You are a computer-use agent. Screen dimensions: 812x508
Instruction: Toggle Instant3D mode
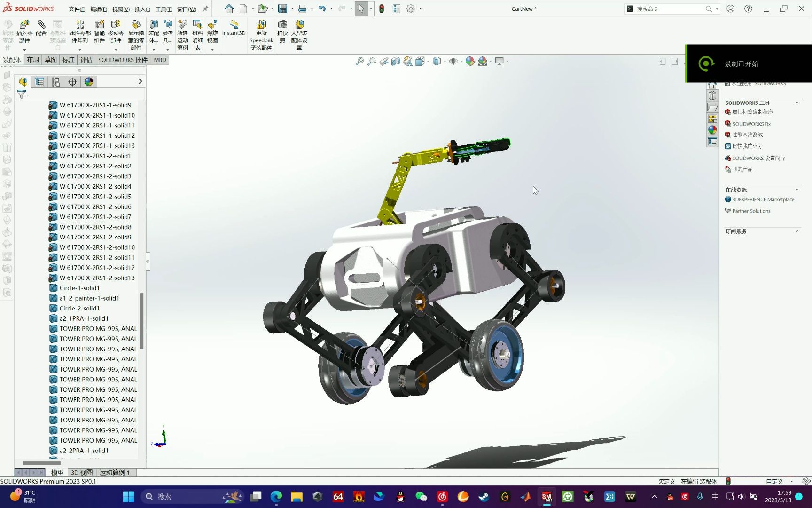234,27
